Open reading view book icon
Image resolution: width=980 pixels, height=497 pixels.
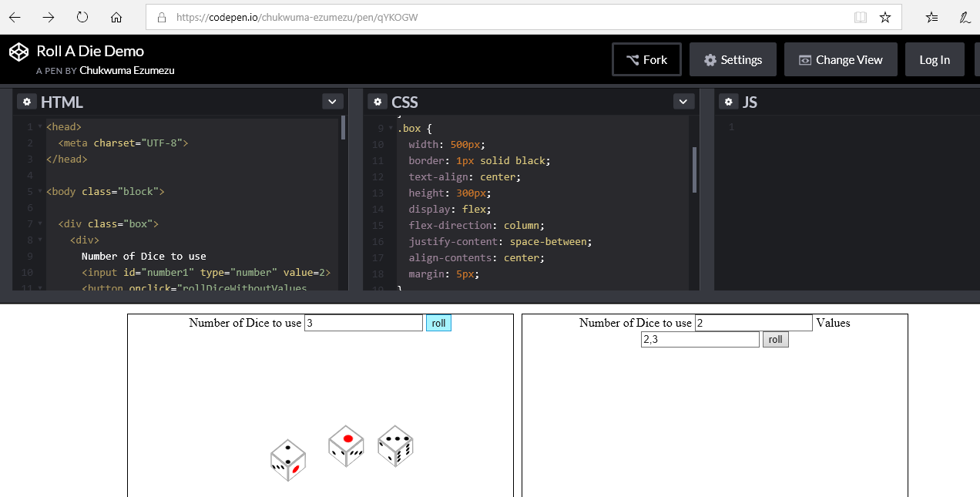pyautogui.click(x=861, y=17)
